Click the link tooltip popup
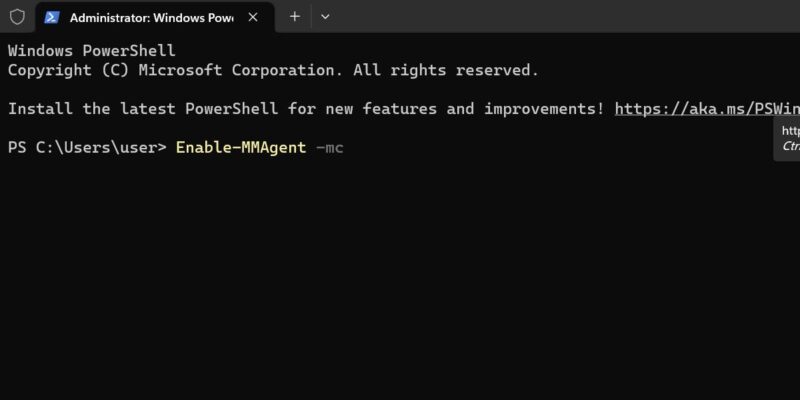 (x=787, y=139)
